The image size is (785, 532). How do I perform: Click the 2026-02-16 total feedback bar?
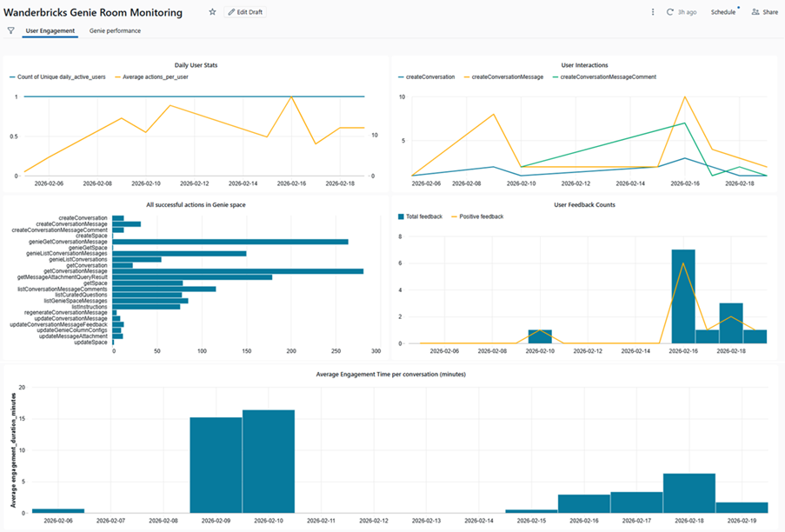683,296
